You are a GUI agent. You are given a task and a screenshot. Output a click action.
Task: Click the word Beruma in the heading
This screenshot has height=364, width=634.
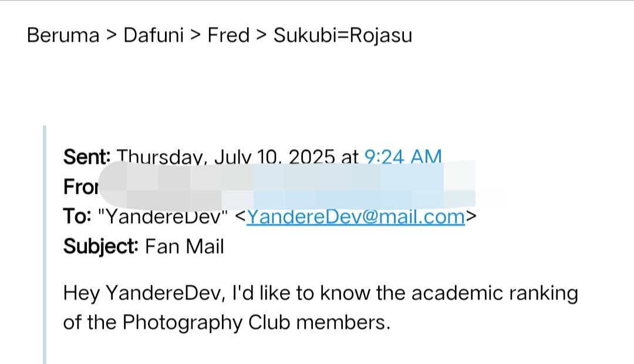coord(63,35)
